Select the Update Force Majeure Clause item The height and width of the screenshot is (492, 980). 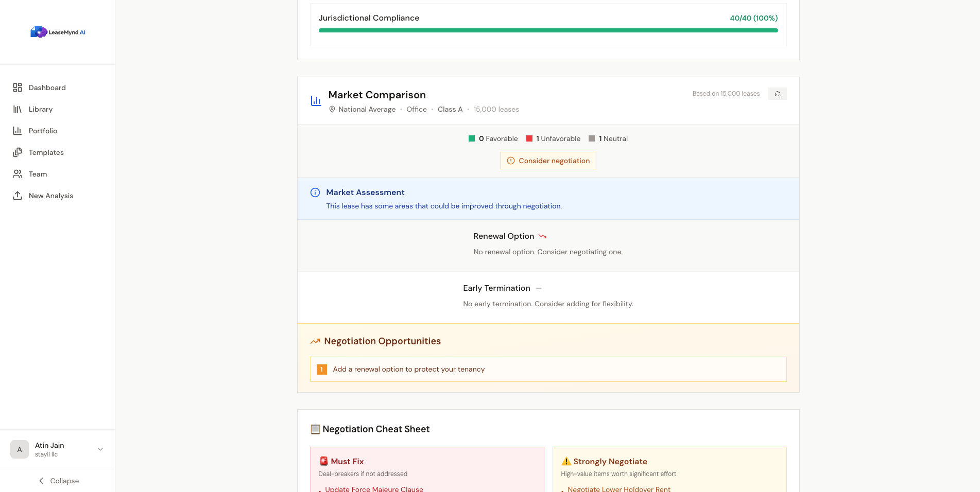click(374, 488)
